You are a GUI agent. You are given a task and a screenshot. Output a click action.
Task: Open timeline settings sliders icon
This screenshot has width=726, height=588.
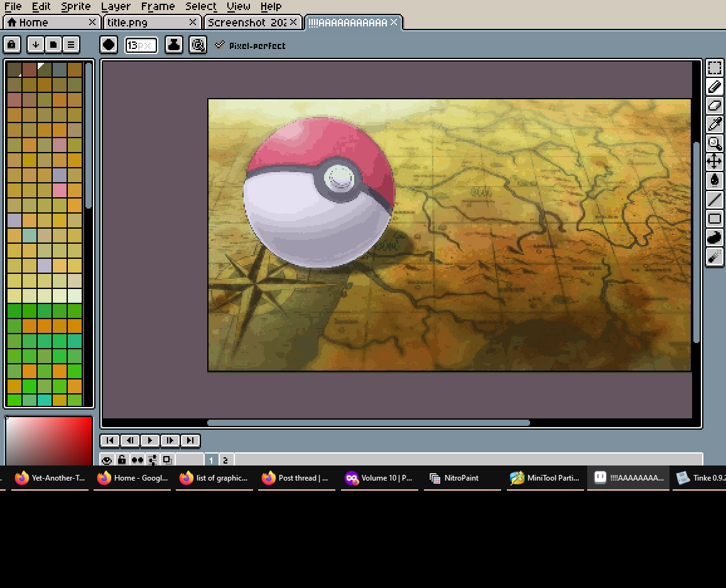pos(153,460)
